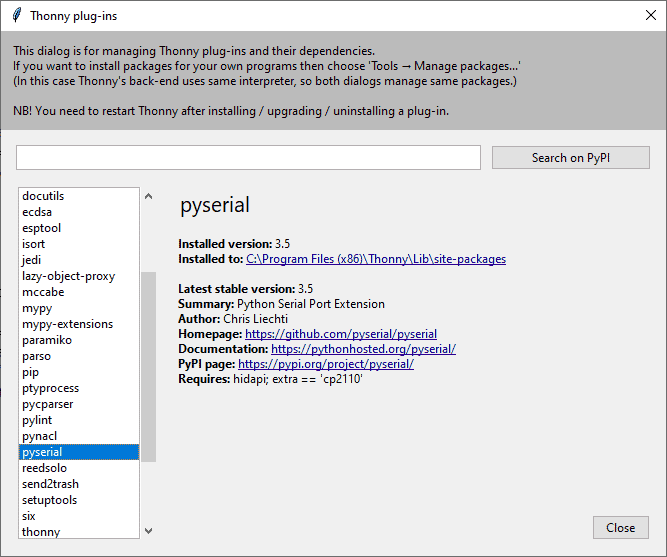Open the PyPI project page link
Viewport: 667px width, 557px height.
click(326, 364)
